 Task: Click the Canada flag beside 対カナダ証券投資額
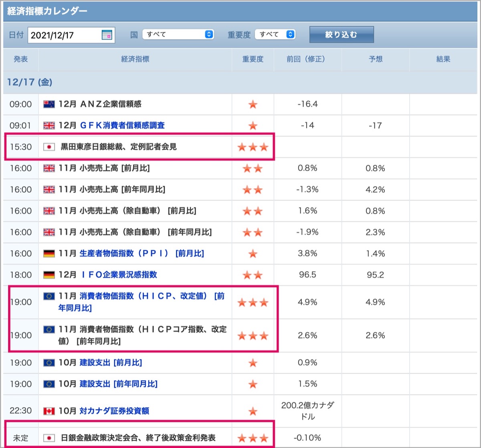click(x=49, y=411)
